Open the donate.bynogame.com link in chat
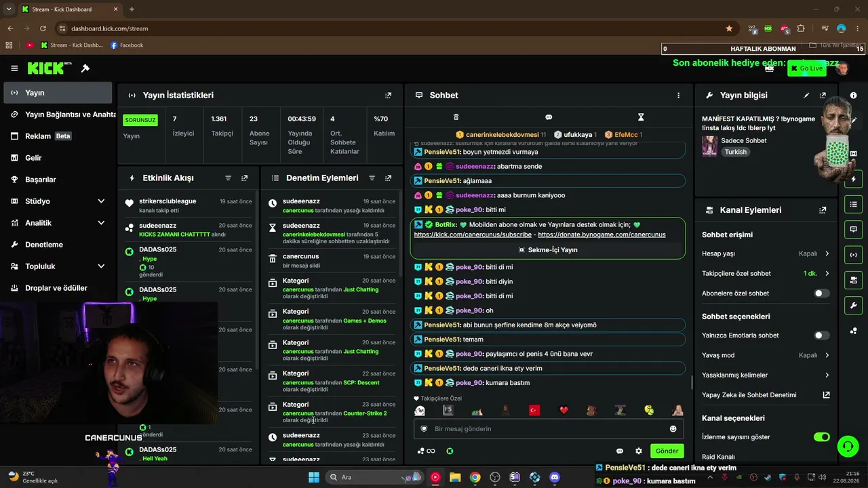Image resolution: width=868 pixels, height=488 pixels. click(x=601, y=235)
